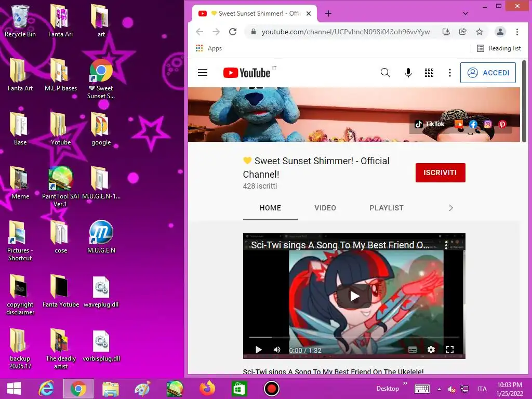
Task: Open Chrome's three-dot customize menu
Action: click(x=517, y=32)
